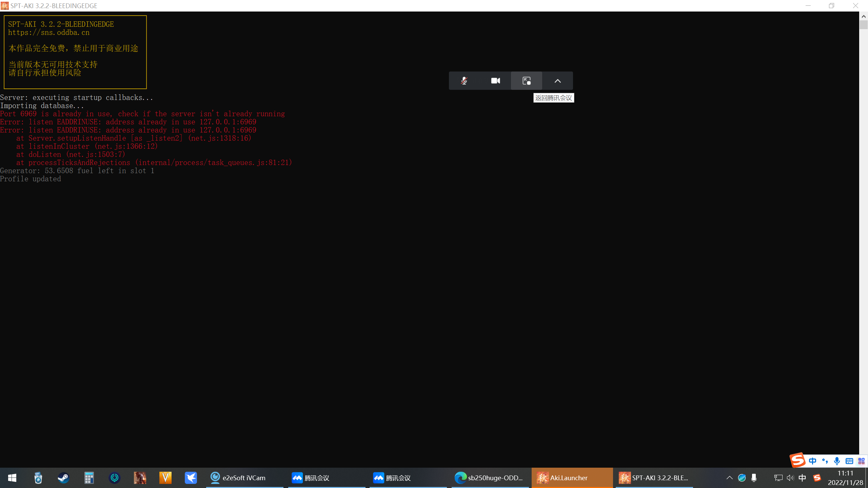This screenshot has width=868, height=488.
Task: Open Recycle Bin icon on taskbar
Action: 38,478
